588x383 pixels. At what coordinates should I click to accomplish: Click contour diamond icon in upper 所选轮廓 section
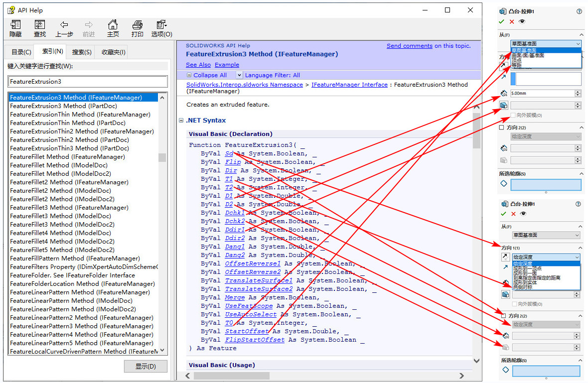click(504, 184)
